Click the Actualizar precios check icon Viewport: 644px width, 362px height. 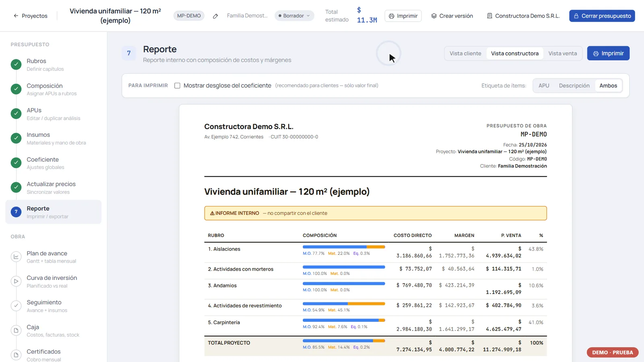[16, 187]
